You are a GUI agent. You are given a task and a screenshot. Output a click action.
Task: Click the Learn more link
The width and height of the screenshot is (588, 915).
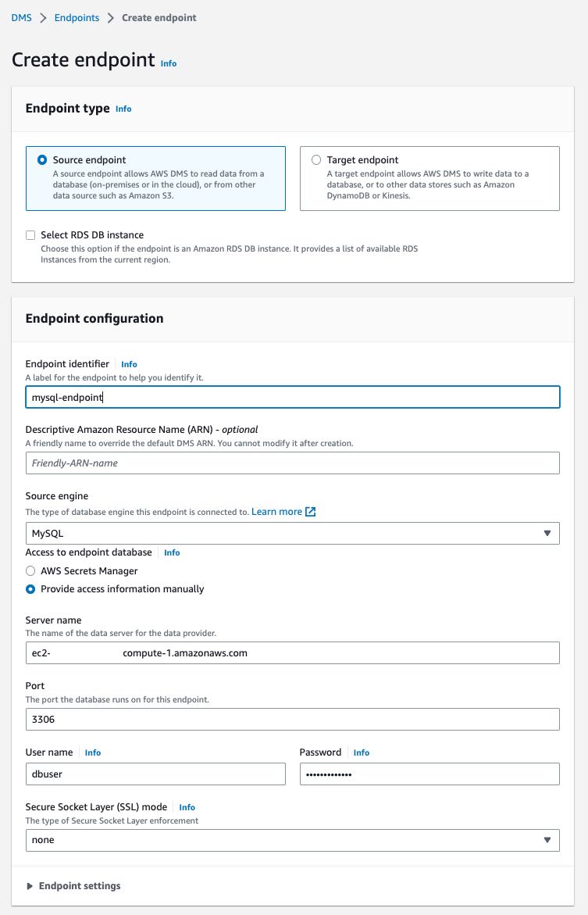pyautogui.click(x=276, y=512)
